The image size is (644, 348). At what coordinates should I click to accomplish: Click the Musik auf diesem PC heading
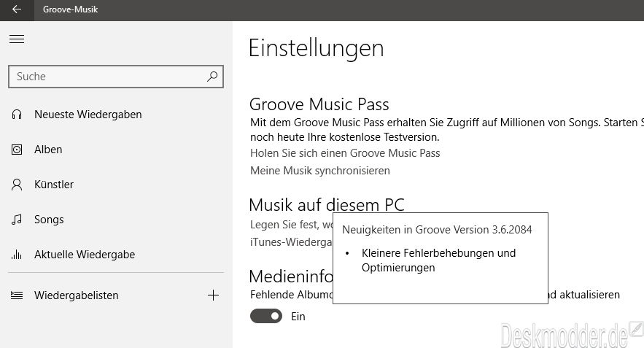327,204
